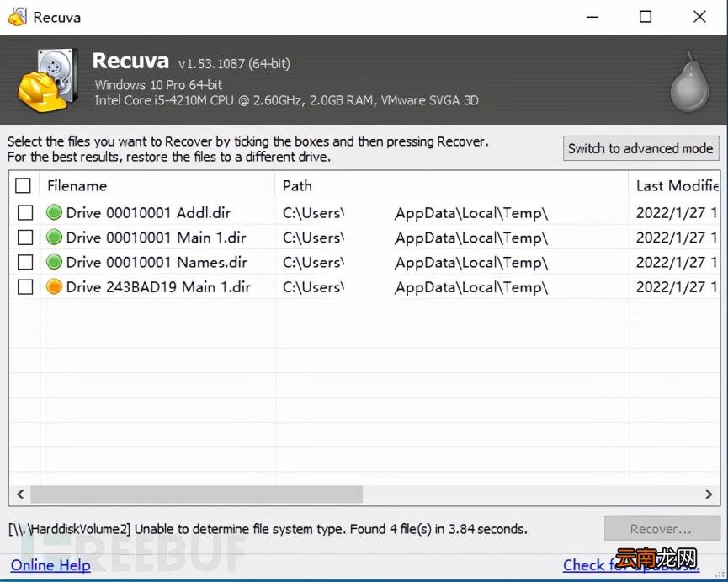
Task: Click the horizontal scrollbar left arrow
Action: [20, 494]
